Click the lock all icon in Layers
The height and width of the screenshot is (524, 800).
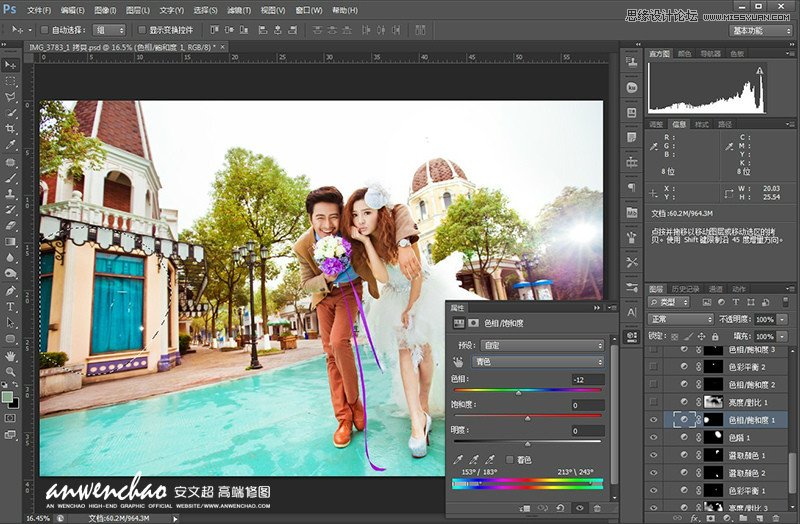point(715,336)
